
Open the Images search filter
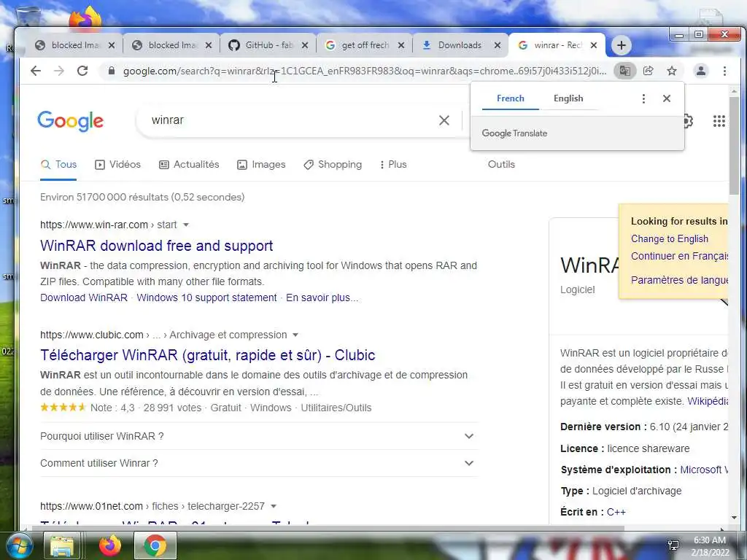coord(262,164)
